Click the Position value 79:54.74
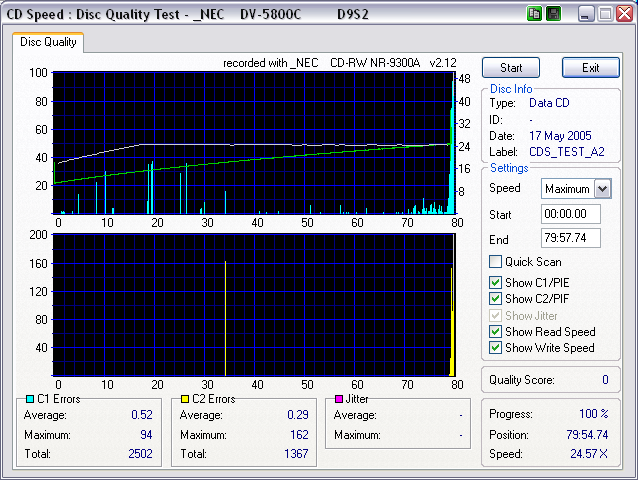Screen dimensions: 638x480 pos(587,435)
